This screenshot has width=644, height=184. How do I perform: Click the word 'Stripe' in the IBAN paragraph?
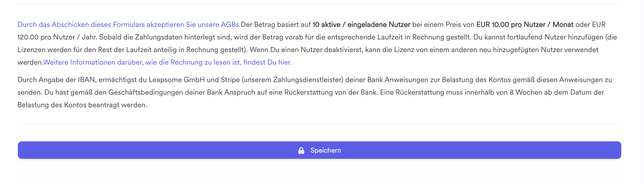(x=230, y=80)
